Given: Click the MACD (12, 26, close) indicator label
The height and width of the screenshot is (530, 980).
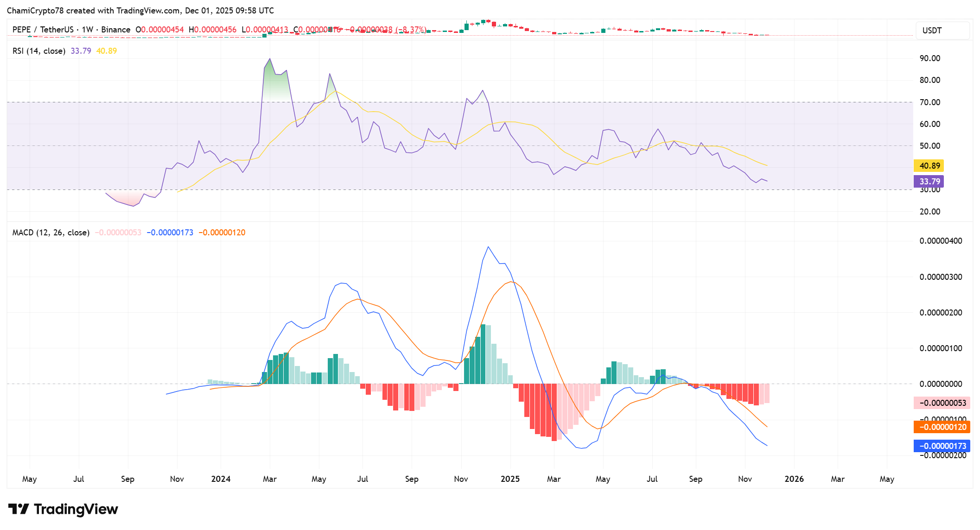Looking at the screenshot, I should pyautogui.click(x=51, y=233).
